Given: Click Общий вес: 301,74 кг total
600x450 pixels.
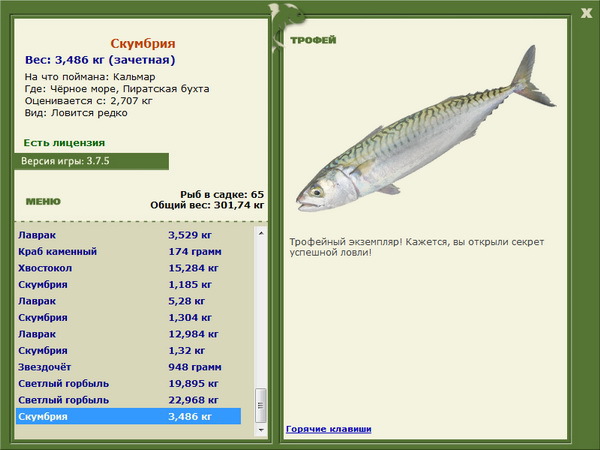Looking at the screenshot, I should click(x=207, y=205).
